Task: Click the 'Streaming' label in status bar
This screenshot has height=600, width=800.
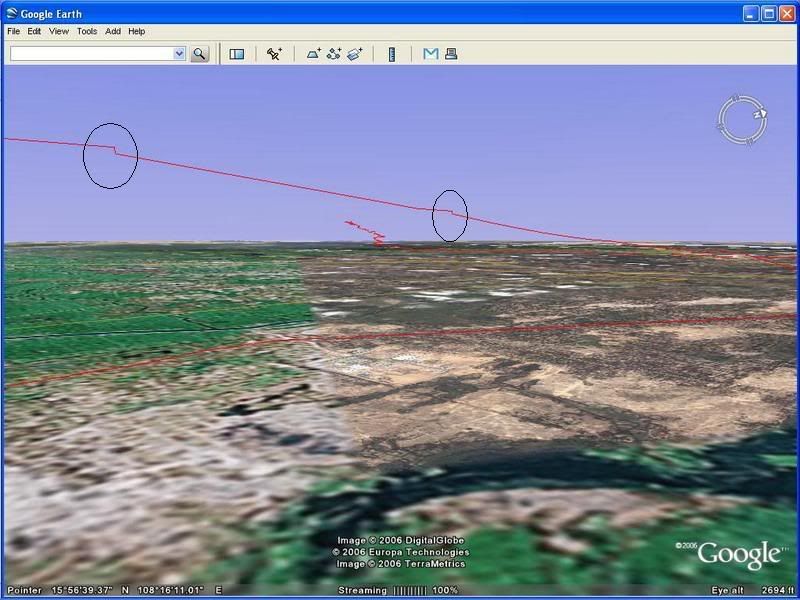Action: coord(362,590)
